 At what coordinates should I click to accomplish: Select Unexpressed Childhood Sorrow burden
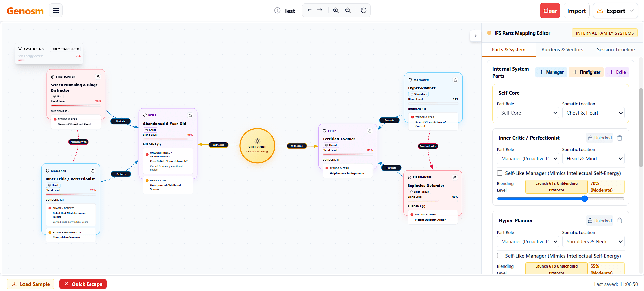[168, 185]
